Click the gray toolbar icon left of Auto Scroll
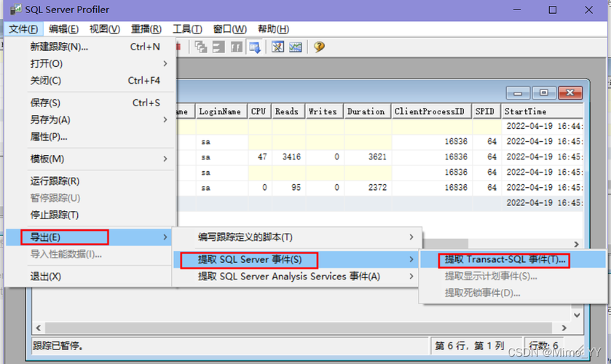Screen dimensions: 611x364 point(237,47)
